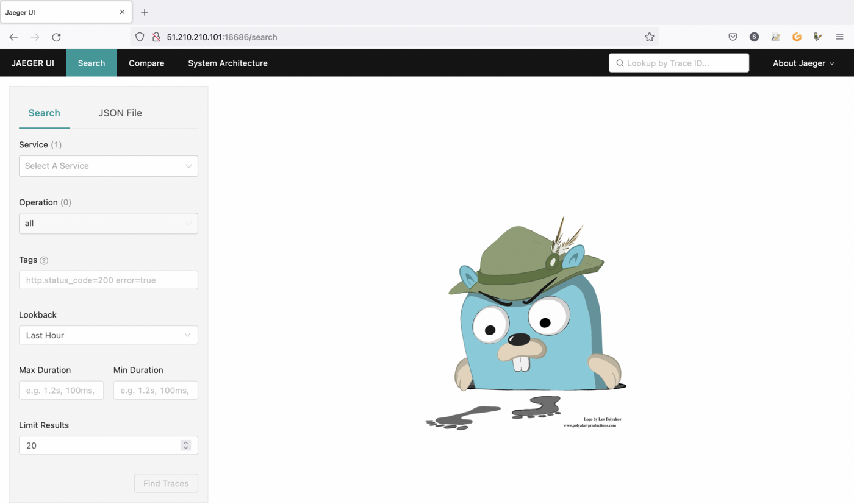
Task: Click the Limit Results stepper arrows
Action: point(185,445)
